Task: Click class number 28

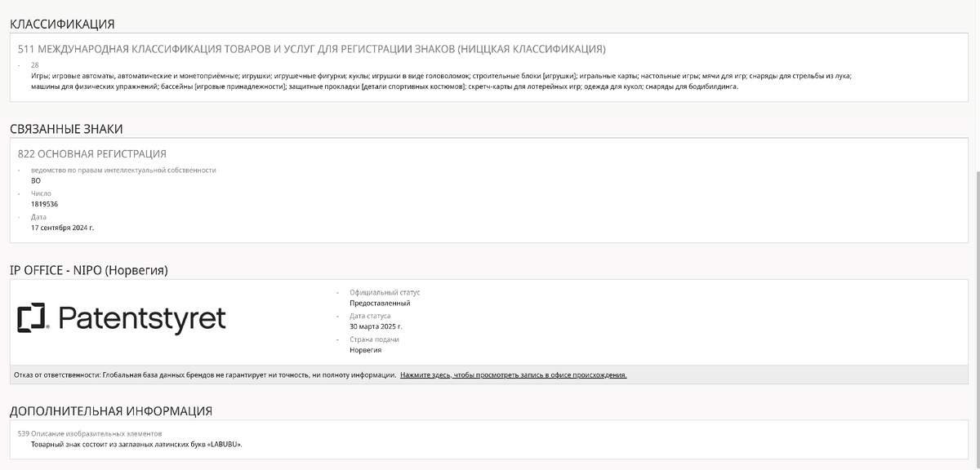Action: [34, 64]
